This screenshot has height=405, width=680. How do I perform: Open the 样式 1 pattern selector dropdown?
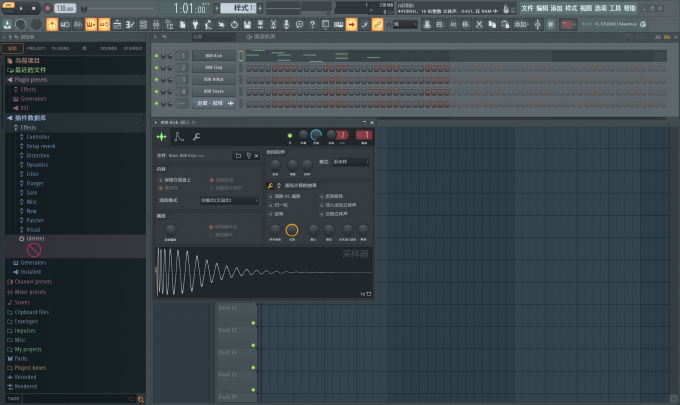tap(239, 8)
